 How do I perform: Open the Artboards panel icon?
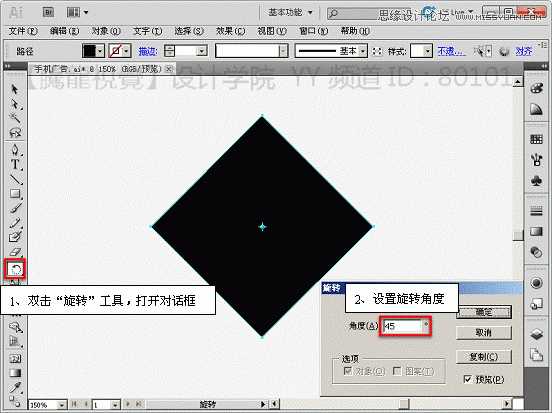536,354
